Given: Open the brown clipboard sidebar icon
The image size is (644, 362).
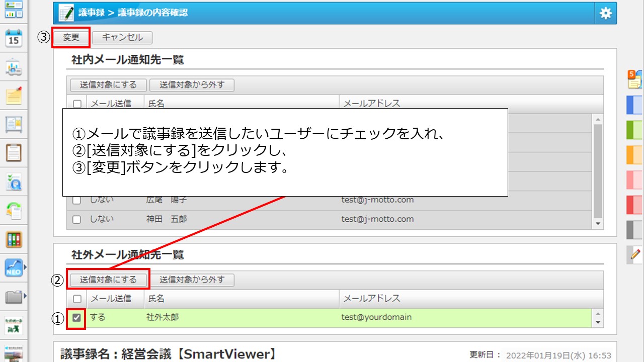Looking at the screenshot, I should coord(14,152).
